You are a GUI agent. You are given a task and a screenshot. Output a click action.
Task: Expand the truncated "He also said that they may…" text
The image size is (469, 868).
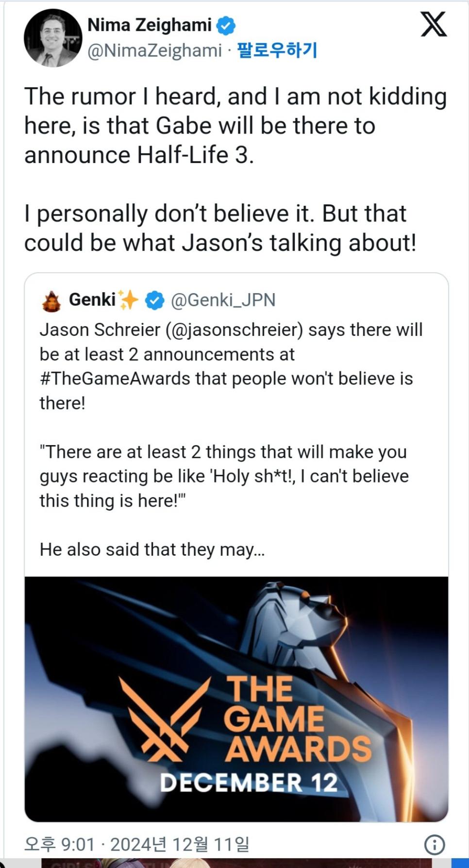152,550
